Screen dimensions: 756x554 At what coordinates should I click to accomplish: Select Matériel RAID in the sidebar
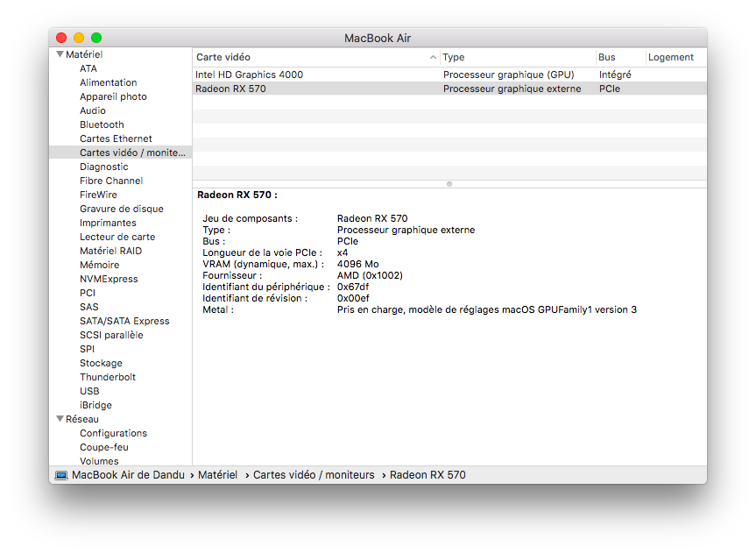pyautogui.click(x=111, y=251)
